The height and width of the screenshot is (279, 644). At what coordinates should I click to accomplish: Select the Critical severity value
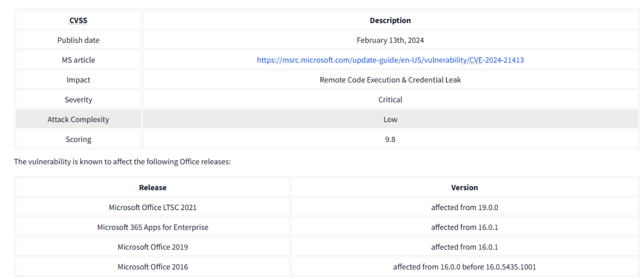click(x=390, y=100)
